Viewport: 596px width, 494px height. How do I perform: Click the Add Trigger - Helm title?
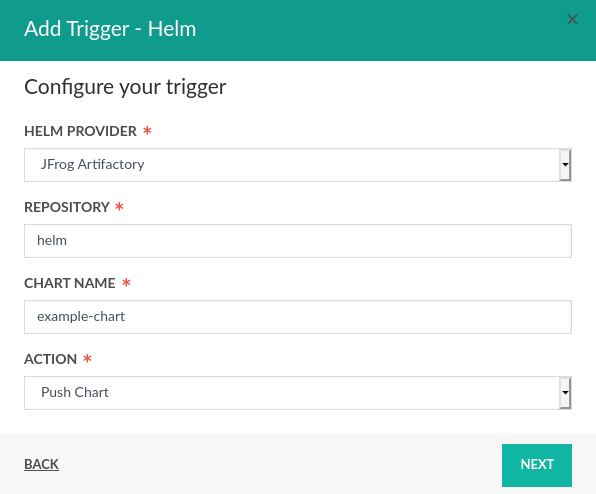pyautogui.click(x=110, y=29)
